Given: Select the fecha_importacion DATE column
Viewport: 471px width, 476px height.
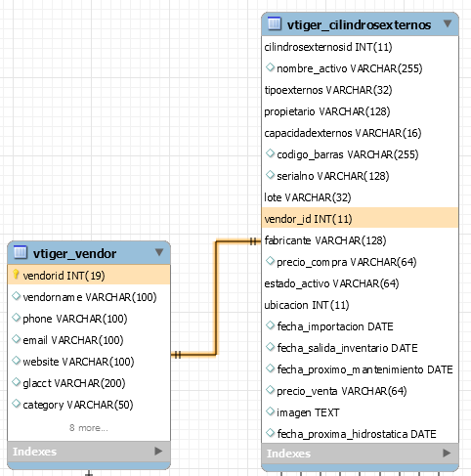Looking at the screenshot, I should click(x=360, y=326).
